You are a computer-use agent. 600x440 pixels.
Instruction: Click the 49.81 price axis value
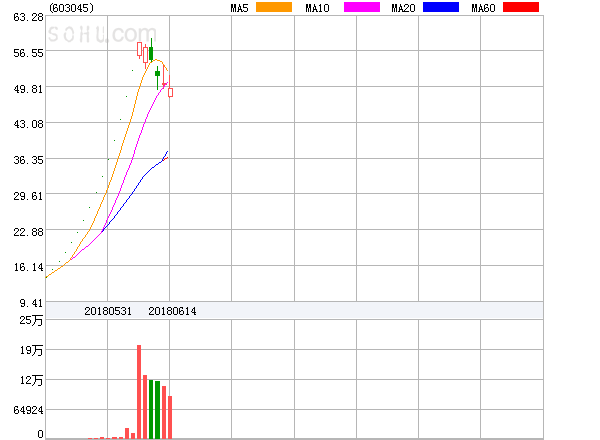28,89
